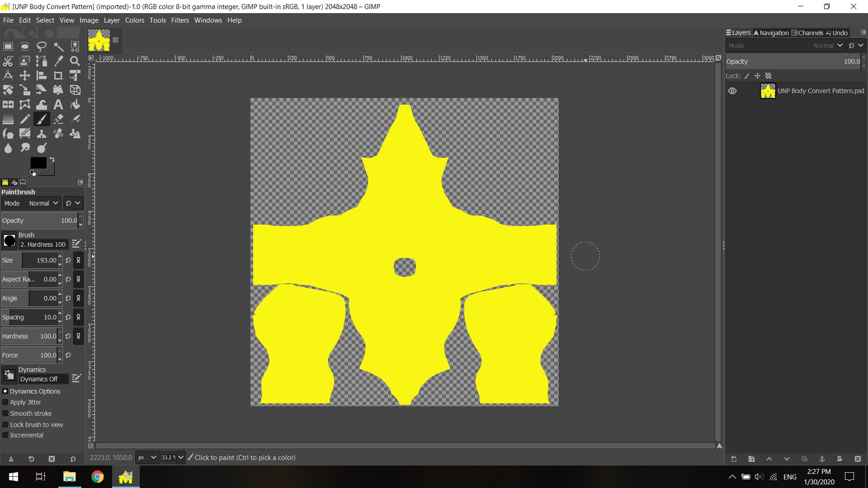The image size is (868, 488).
Task: Select the Ellipse Select tool
Action: (x=25, y=47)
